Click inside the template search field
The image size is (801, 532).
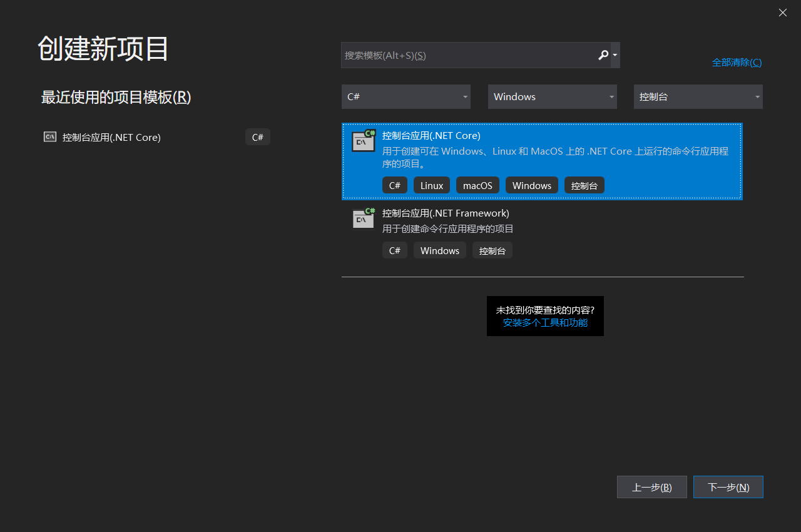tap(463, 55)
